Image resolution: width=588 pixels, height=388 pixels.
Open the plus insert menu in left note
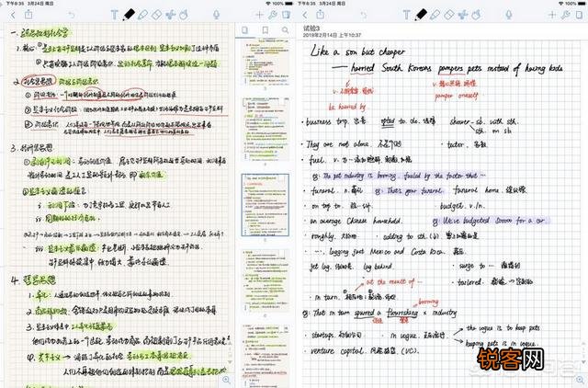(260, 15)
